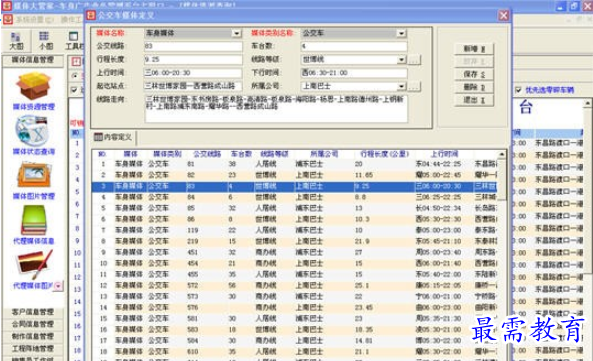Click browse button beside 所属公司

[414, 86]
